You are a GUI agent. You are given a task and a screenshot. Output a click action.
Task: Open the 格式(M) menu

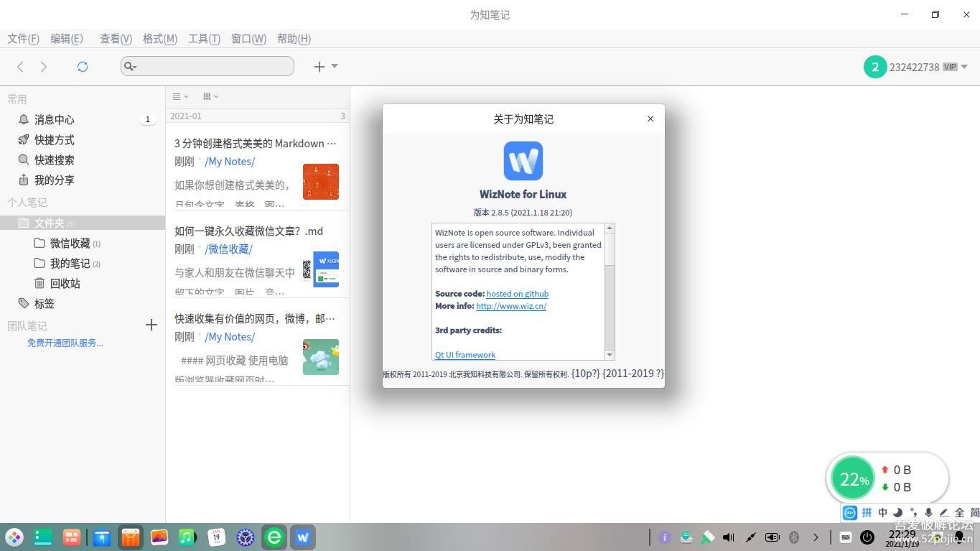(160, 39)
